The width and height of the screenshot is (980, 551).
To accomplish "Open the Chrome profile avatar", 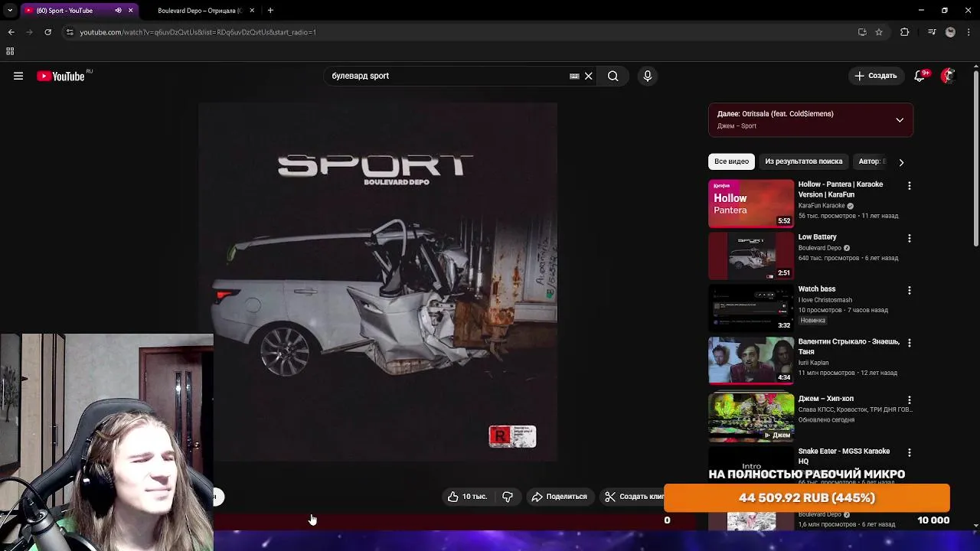I will (x=950, y=32).
